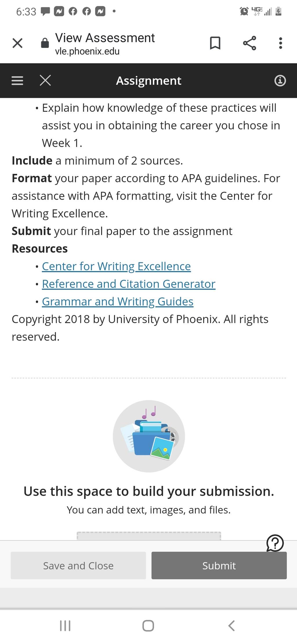The height and width of the screenshot is (644, 297).
Task: Tap the Android home button
Action: click(148, 625)
